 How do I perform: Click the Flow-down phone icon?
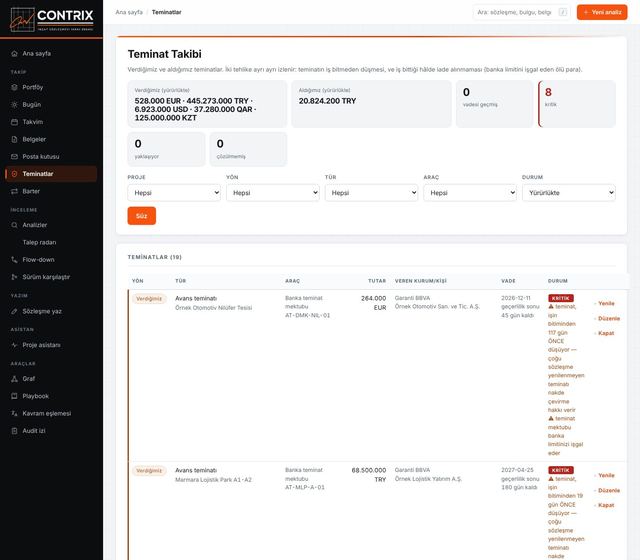tap(14, 260)
